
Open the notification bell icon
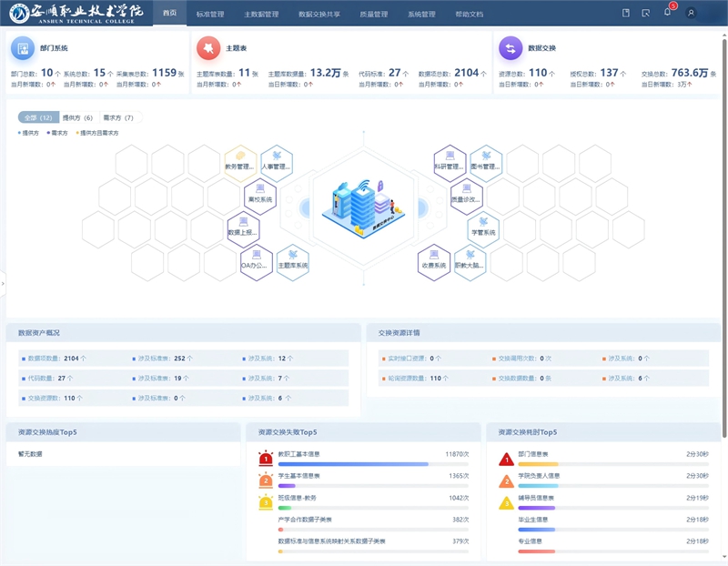[667, 13]
